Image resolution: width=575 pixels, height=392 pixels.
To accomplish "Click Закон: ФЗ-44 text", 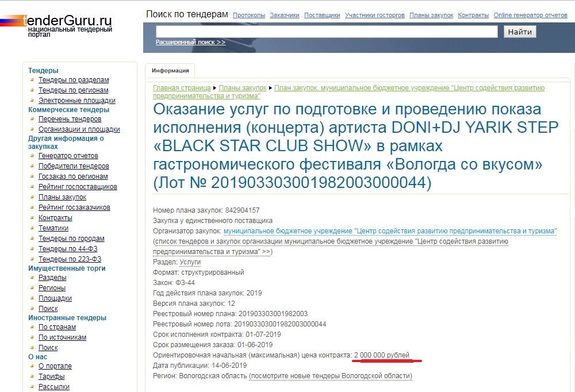I will (x=174, y=283).
